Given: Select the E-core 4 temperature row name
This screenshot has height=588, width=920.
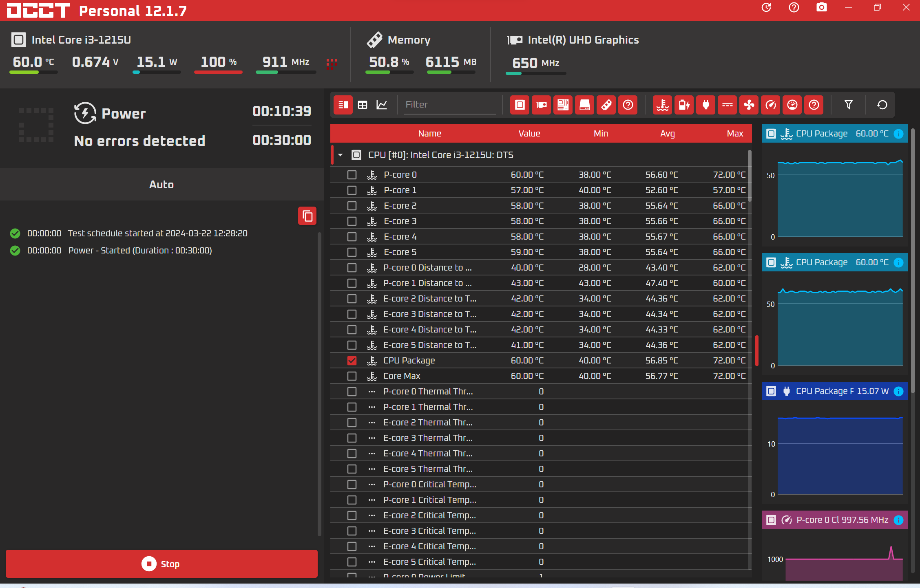Looking at the screenshot, I should [x=400, y=237].
